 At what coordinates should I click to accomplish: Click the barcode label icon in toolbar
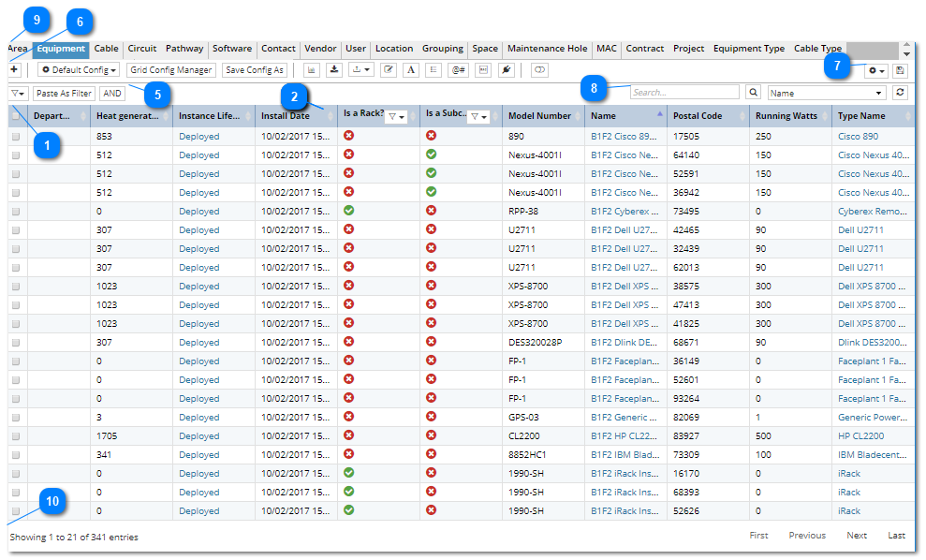tap(483, 69)
